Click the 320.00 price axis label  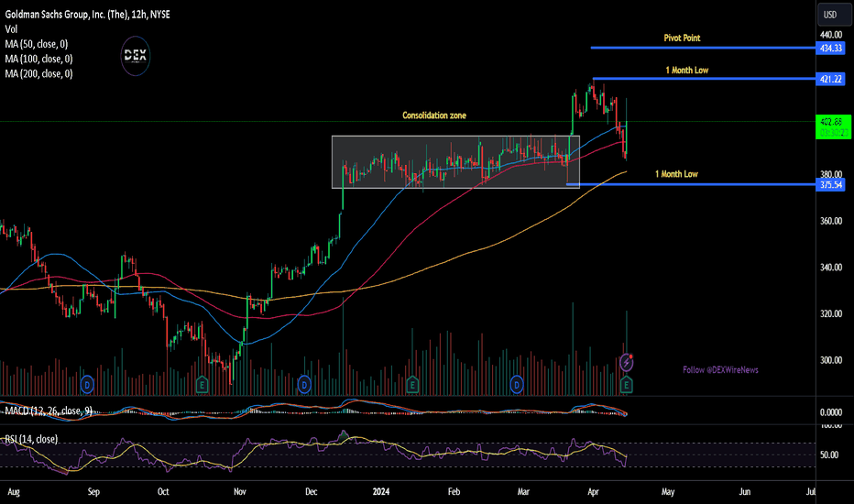[831, 313]
